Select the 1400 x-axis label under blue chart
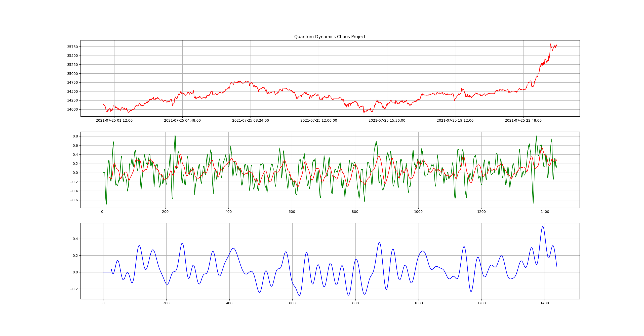 point(545,303)
